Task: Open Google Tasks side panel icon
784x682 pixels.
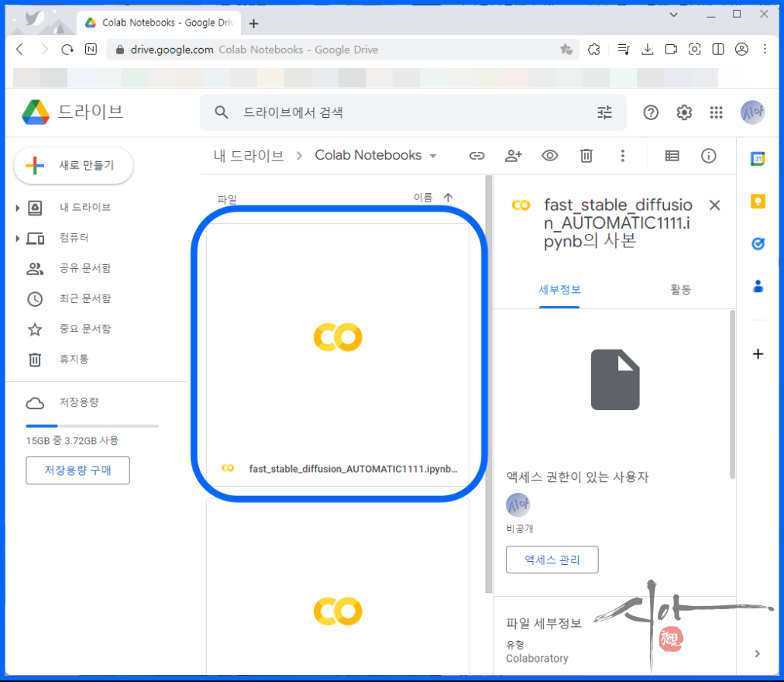Action: click(x=758, y=243)
